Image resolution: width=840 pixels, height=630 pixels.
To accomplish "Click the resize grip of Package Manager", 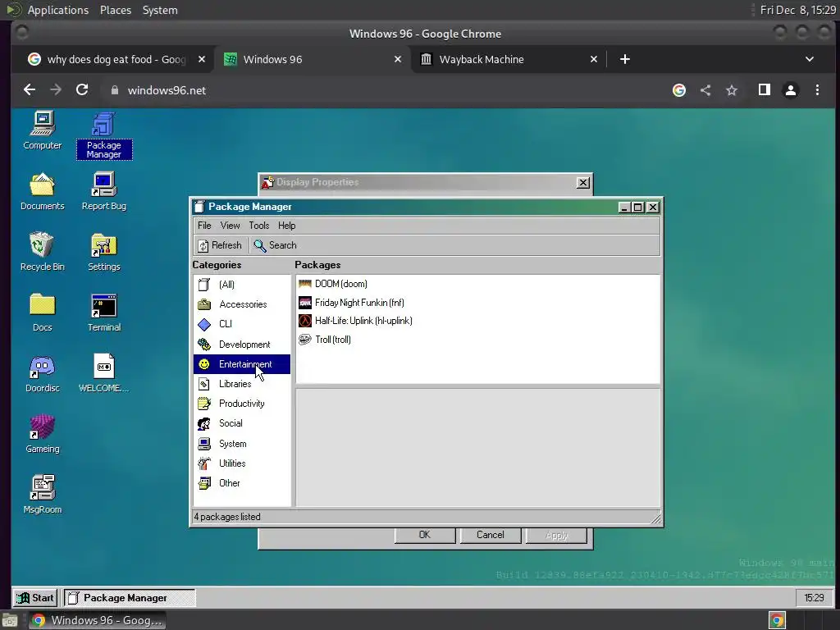I will (x=655, y=518).
